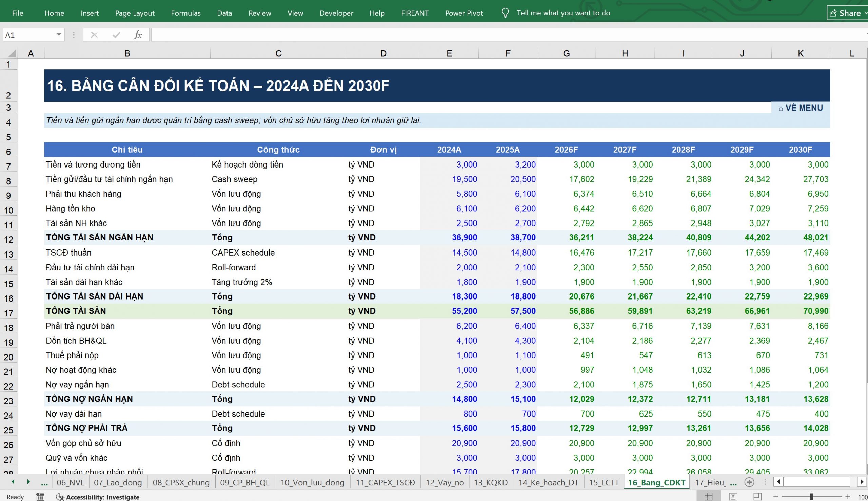The height and width of the screenshot is (501, 868).
Task: Click the formula bar input field
Action: (x=509, y=35)
